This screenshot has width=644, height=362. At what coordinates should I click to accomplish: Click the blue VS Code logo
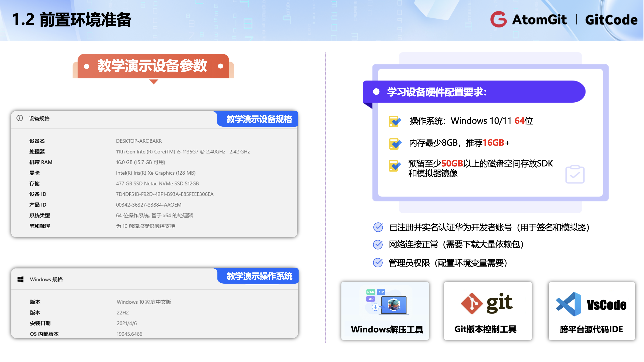(x=568, y=304)
